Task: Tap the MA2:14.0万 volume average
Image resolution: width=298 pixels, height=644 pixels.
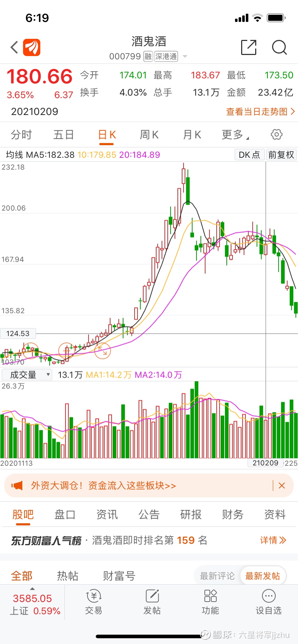Action: [x=158, y=375]
